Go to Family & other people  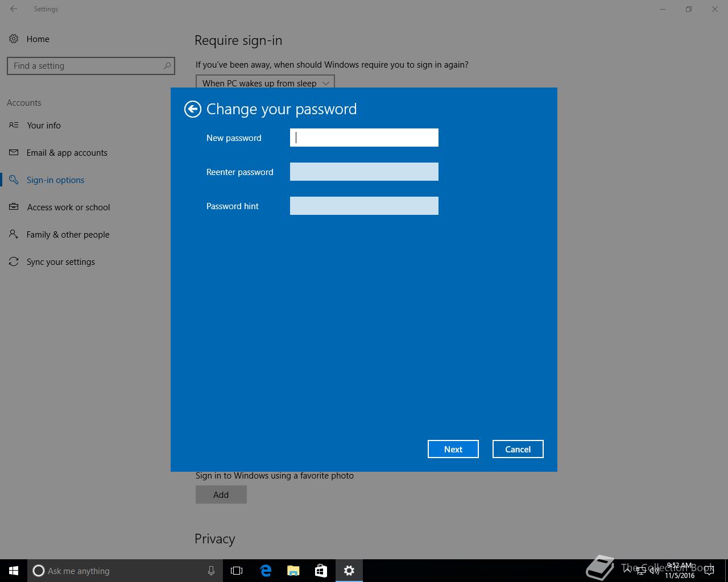coord(68,235)
